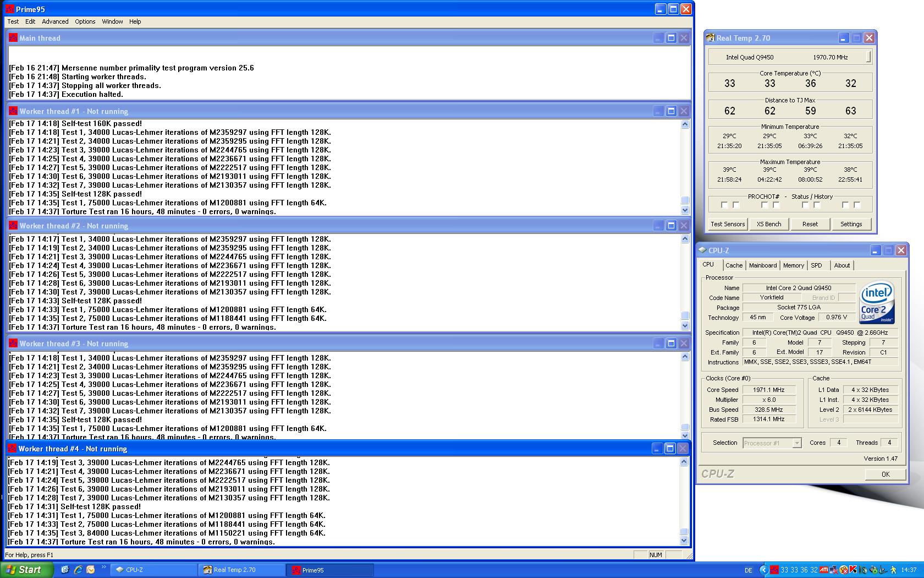Click the Worker thread #2 scroll-up arrow

pos(685,239)
